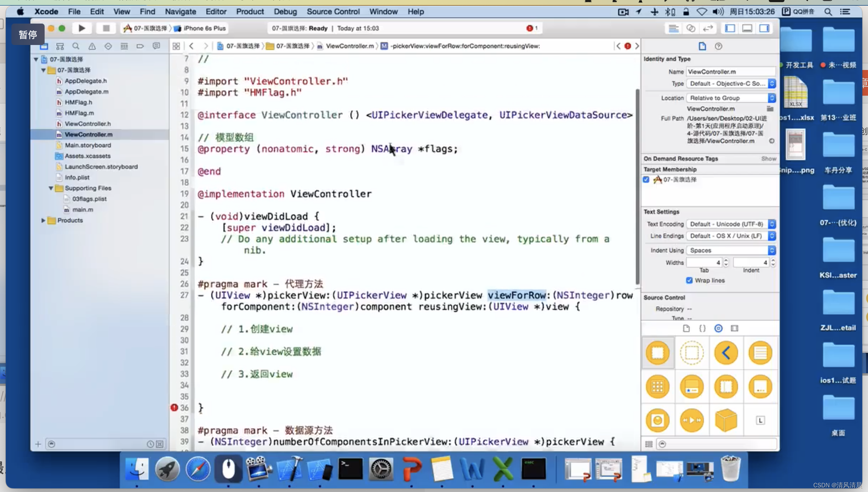The height and width of the screenshot is (492, 868).
Task: Toggle Target Membership checkbox for 07-国旗选择
Action: [x=647, y=180]
